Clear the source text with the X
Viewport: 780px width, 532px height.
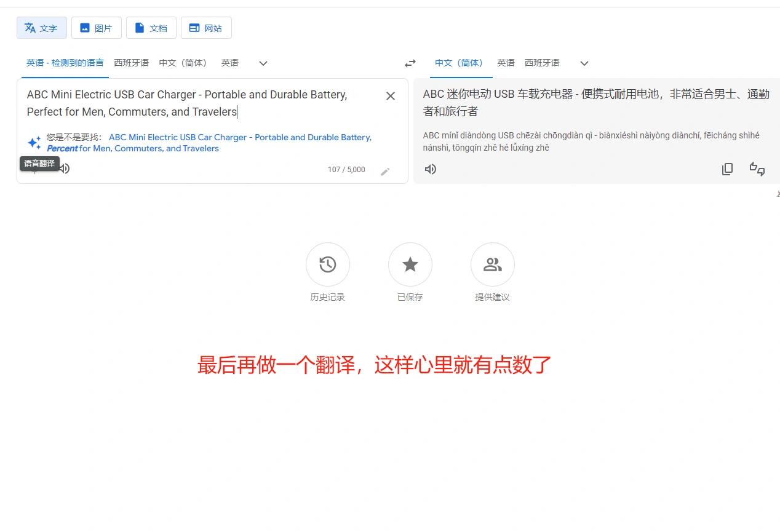point(391,96)
